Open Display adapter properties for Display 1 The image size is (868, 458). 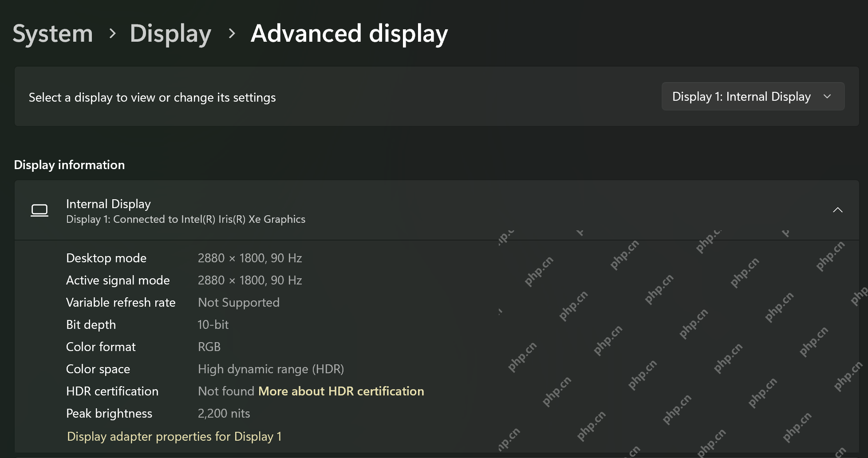(174, 436)
